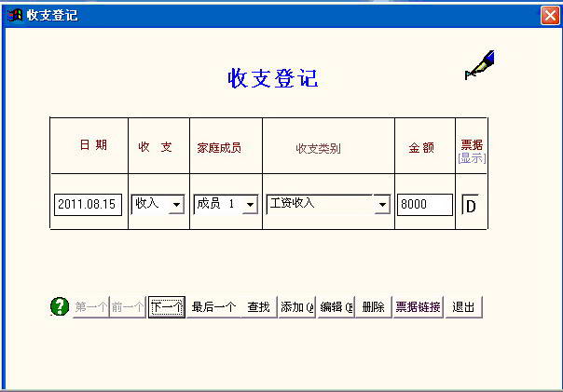Open 票据链接 receipt link button
Viewport: 563px width, 392px height.
418,307
